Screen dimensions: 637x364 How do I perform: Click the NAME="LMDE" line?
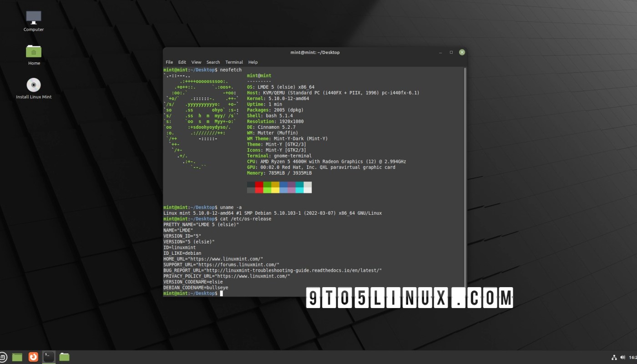[x=178, y=230]
